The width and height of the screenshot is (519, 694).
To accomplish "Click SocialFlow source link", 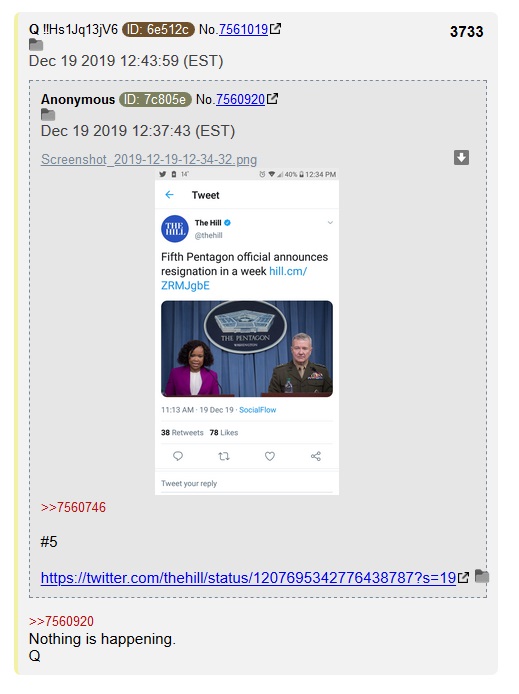I will coord(258,410).
